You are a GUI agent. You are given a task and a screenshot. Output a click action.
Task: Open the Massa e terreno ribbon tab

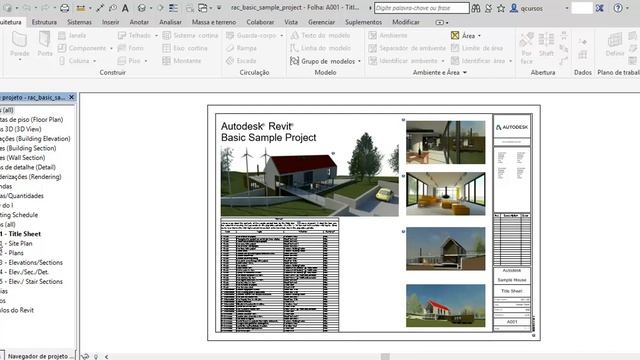[214, 22]
